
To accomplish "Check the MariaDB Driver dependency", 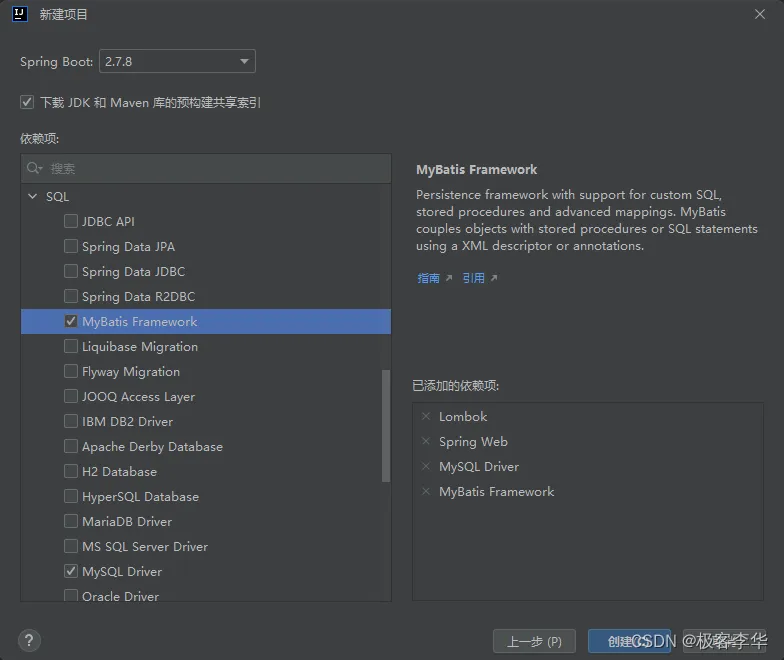I will click(x=71, y=521).
